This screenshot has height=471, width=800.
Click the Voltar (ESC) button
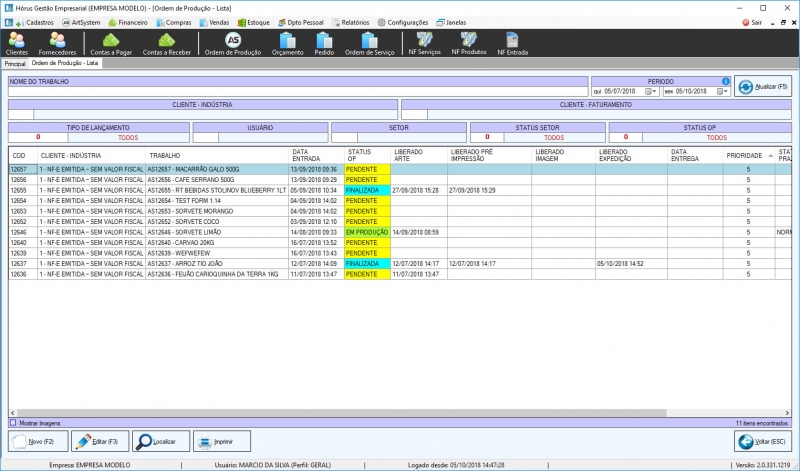pos(763,441)
